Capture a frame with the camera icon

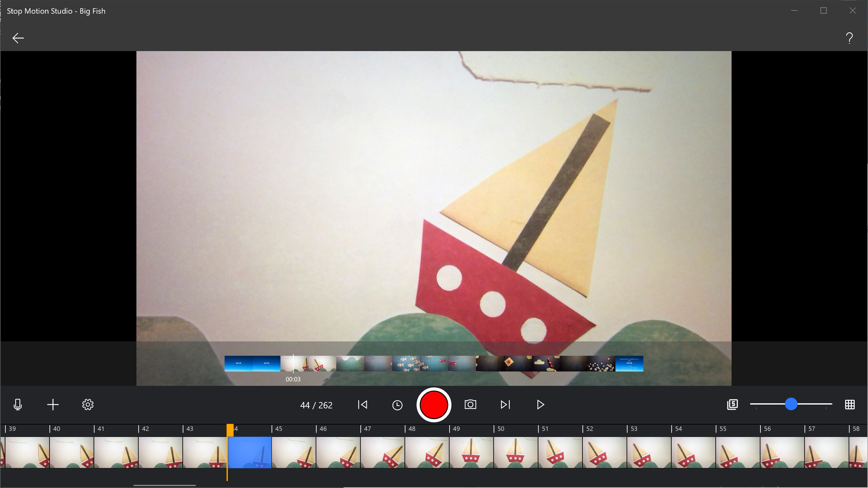coord(470,405)
